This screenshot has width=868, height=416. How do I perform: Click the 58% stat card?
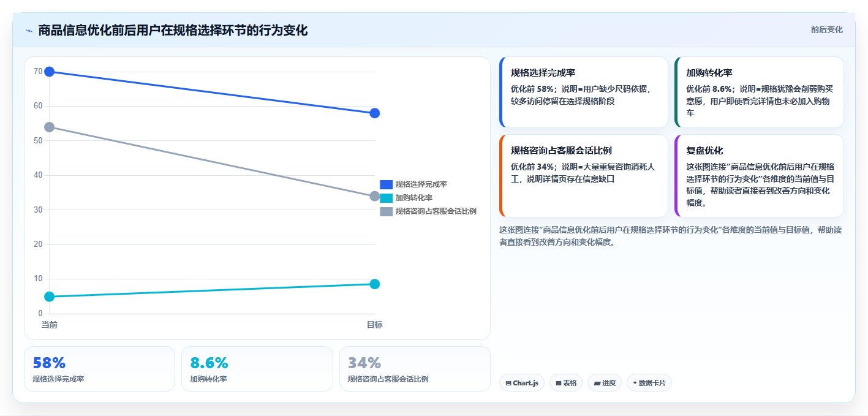[x=100, y=369]
